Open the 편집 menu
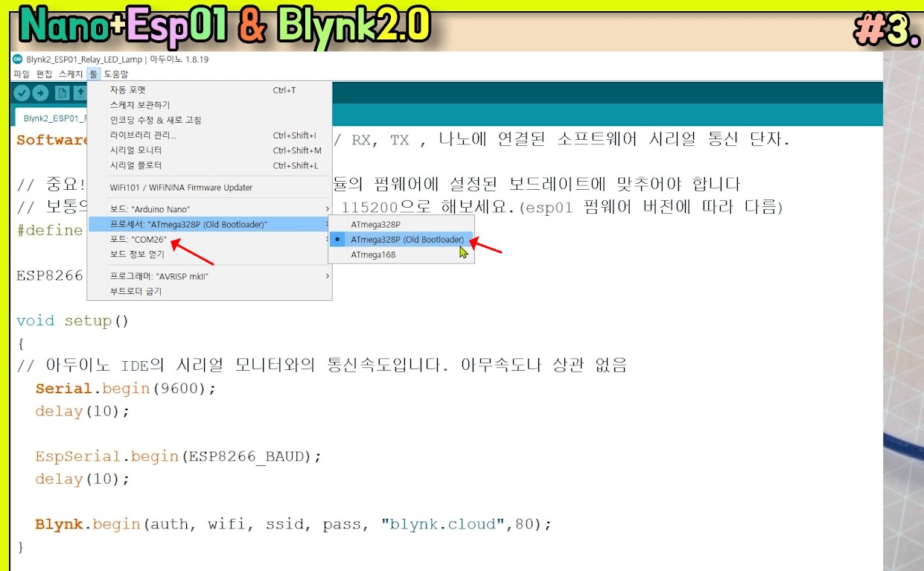The image size is (924, 571). pos(45,74)
